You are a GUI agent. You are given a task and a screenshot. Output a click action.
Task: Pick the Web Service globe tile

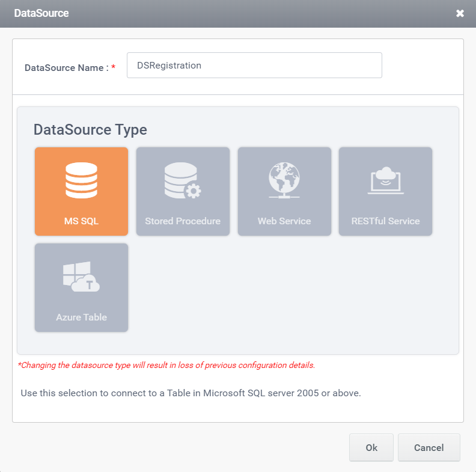coord(284,191)
